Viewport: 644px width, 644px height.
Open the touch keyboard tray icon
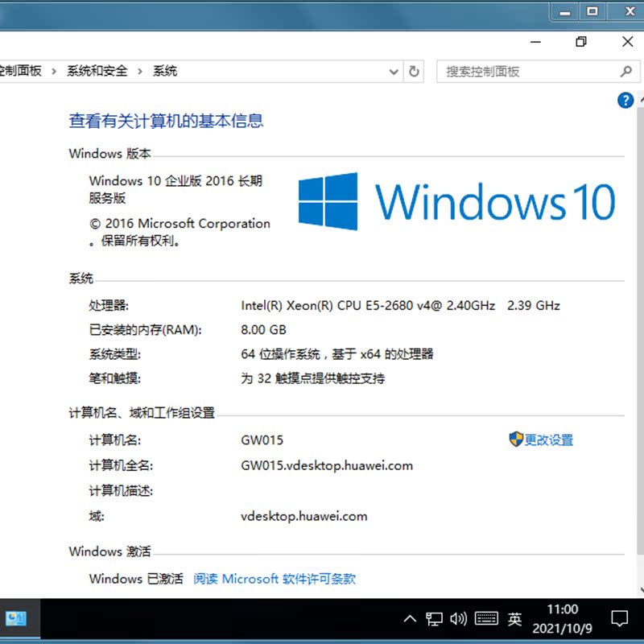486,618
